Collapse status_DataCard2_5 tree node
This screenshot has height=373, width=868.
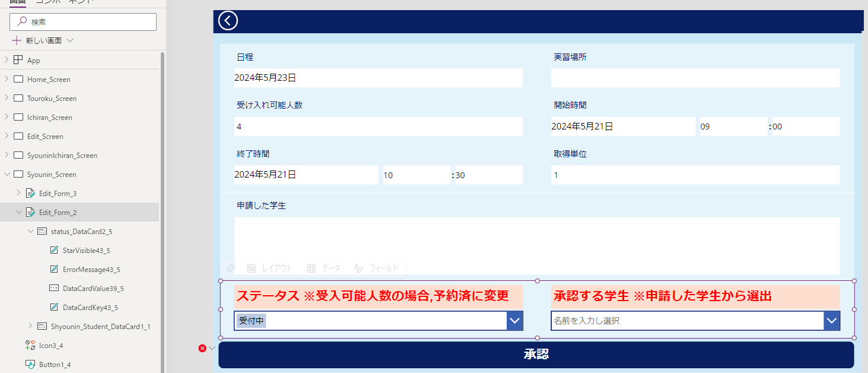pyautogui.click(x=31, y=231)
